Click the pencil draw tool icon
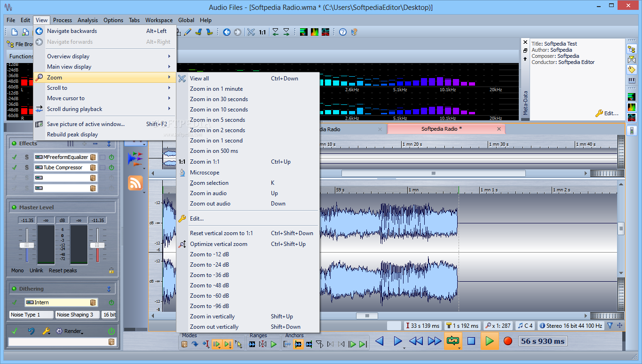Screen dimensions: 642x364 pos(188,32)
